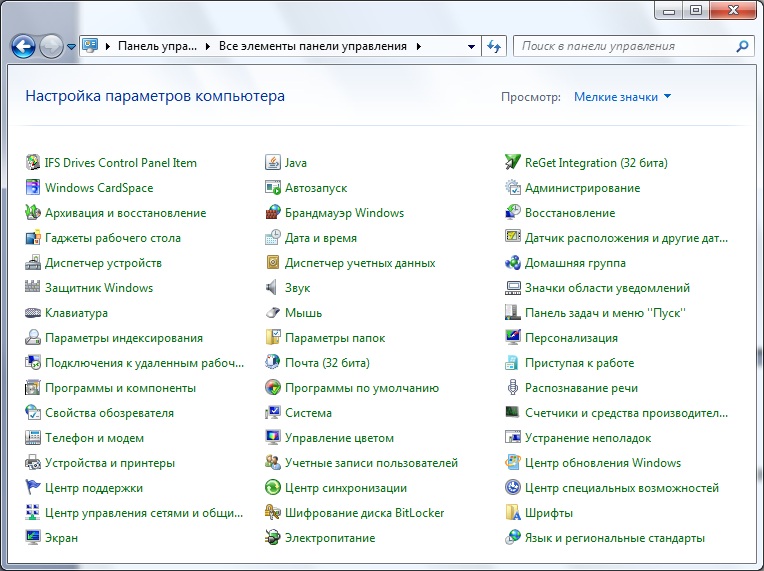Screen dimensions: 764x571
Task: Click the Защитник Windows icon
Action: click(33, 287)
